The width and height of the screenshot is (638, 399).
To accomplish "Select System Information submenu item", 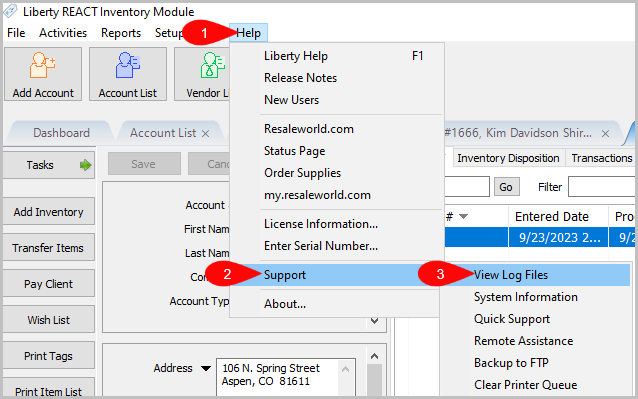I will click(x=536, y=297).
